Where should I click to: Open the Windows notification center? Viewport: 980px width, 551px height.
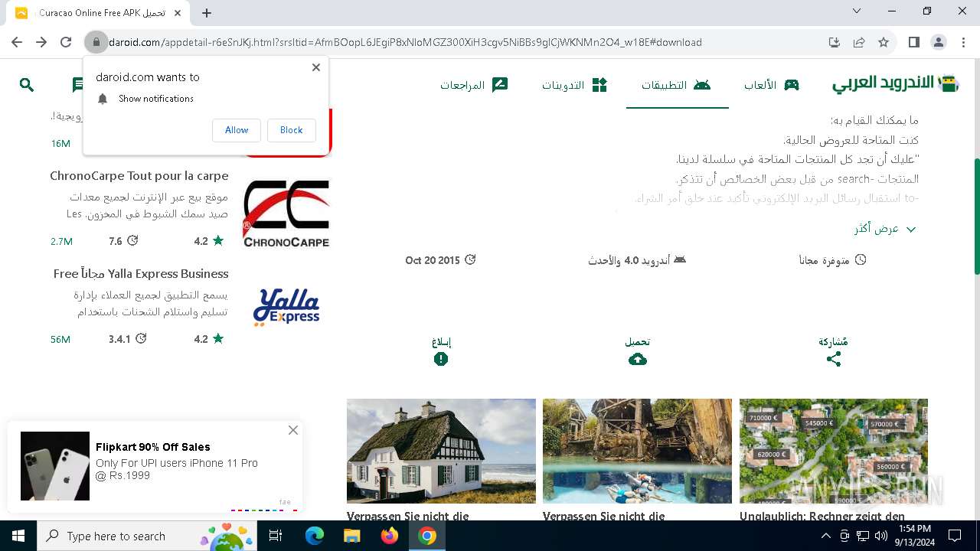point(955,536)
